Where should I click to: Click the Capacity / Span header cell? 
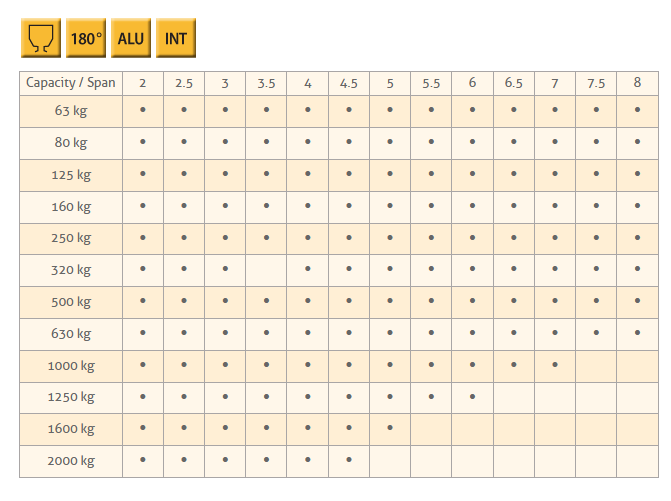tap(71, 83)
